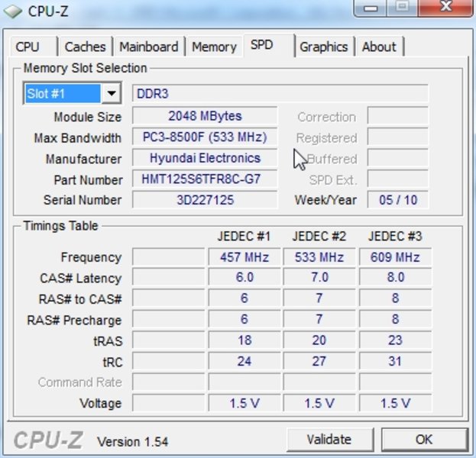The height and width of the screenshot is (458, 476).
Task: Click the Slot #1 combo box text
Action: tap(63, 93)
